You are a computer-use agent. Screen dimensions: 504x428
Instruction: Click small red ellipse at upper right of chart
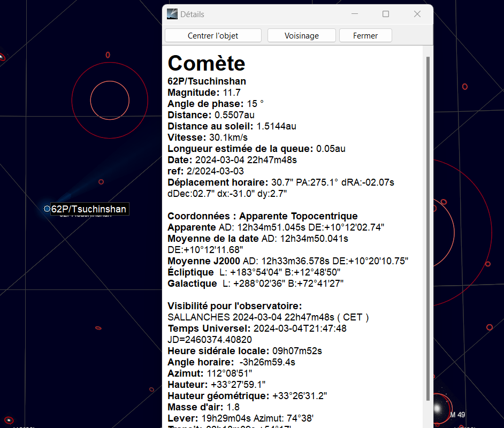464,86
